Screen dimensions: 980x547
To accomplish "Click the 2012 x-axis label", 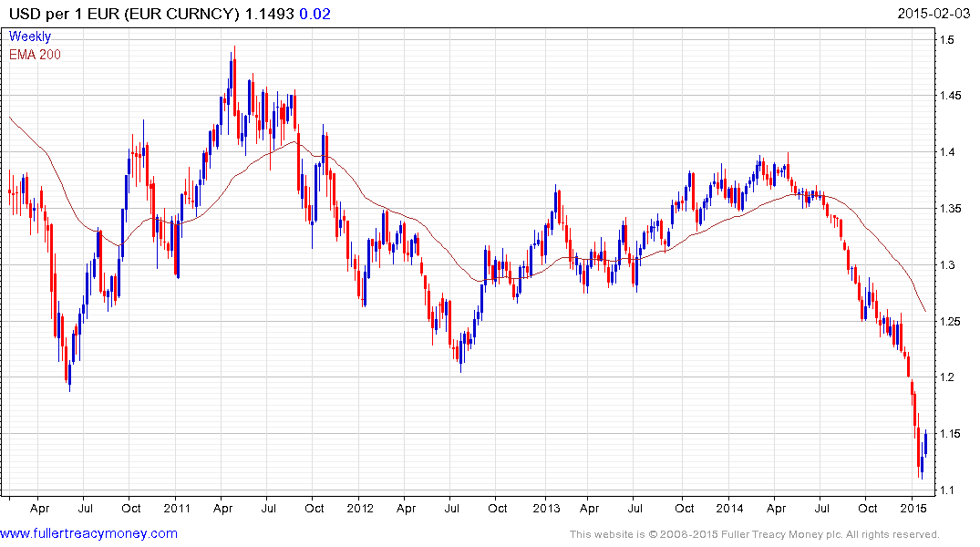I will point(360,508).
